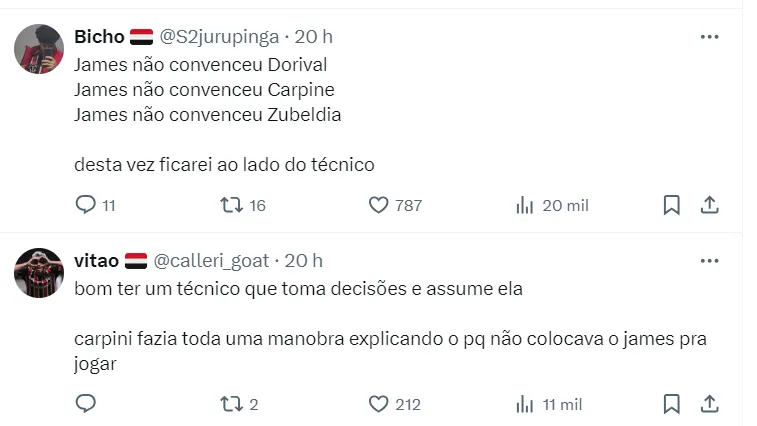Reply to Bicho's tweet
Image resolution: width=757 pixels, height=426 pixels.
tap(86, 205)
